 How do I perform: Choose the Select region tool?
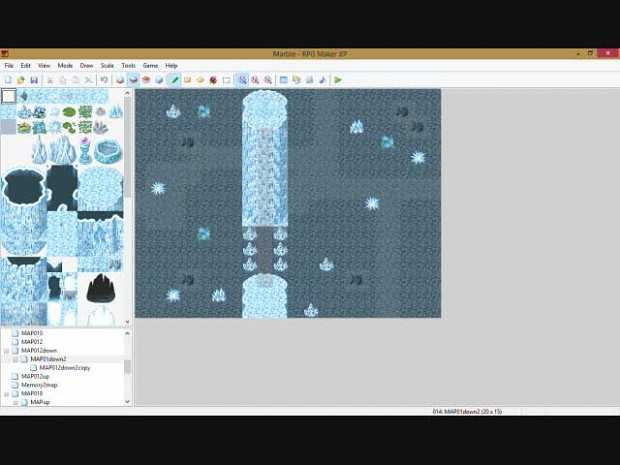point(227,80)
